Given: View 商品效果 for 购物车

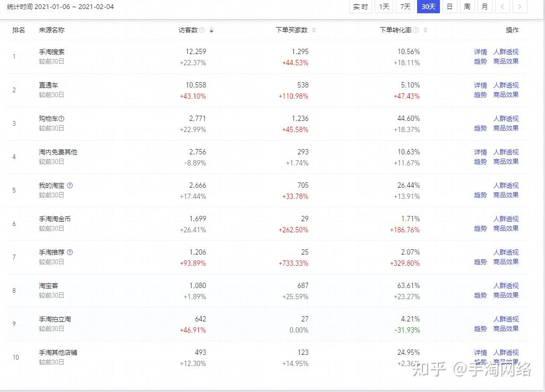Looking at the screenshot, I should click(x=506, y=128).
